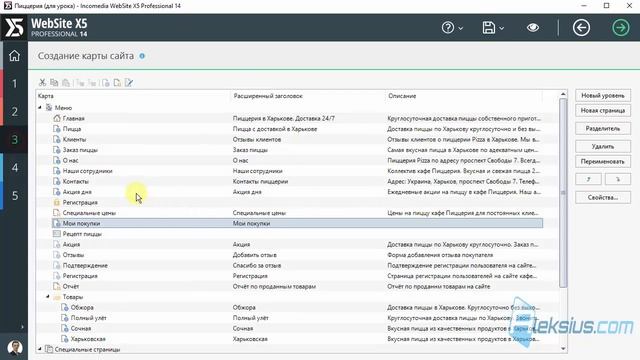This screenshot has height=360, width=640.
Task: Click the Специальные страницы folder icon
Action: [49, 349]
